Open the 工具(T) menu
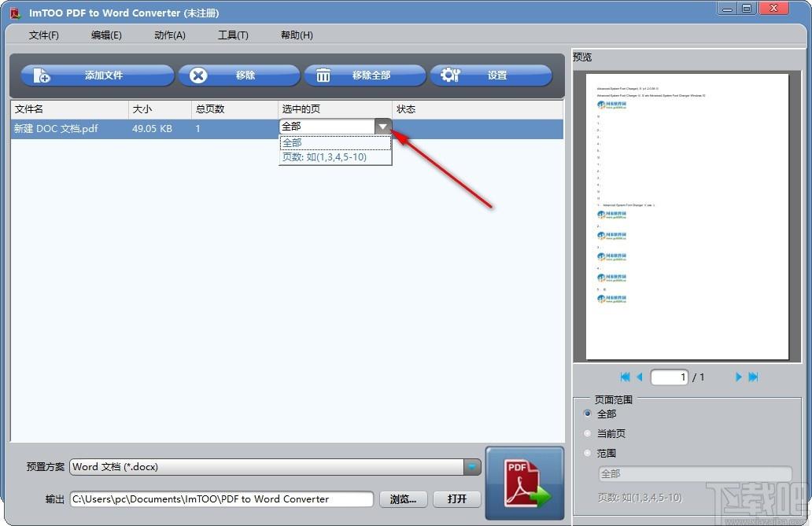 coord(233,35)
